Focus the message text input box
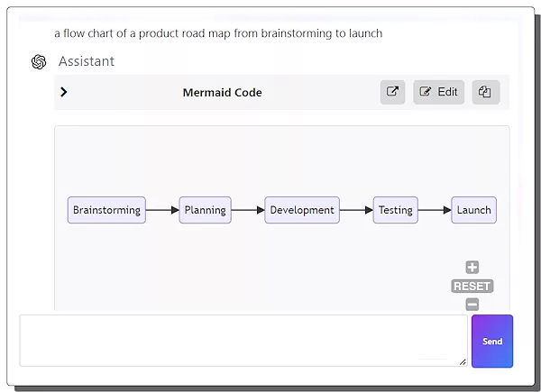 coord(242,340)
